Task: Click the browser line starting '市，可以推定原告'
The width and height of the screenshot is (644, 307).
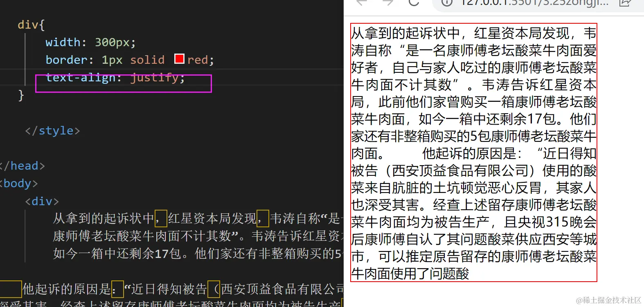Action: [474, 256]
